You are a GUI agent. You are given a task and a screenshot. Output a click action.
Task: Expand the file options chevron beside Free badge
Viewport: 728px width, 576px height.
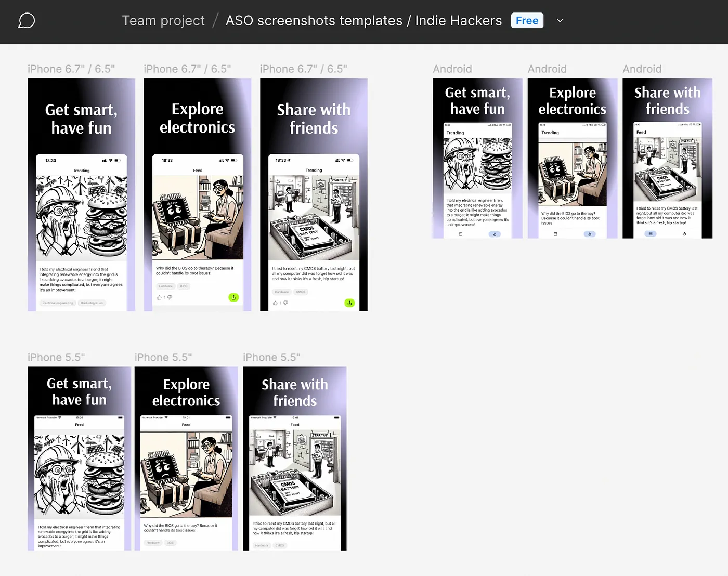[x=560, y=21]
